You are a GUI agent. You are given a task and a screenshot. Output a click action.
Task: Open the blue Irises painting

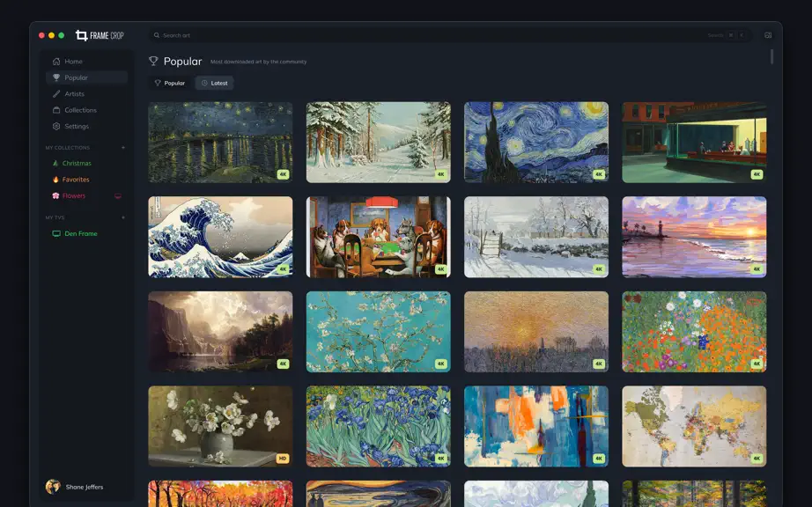[x=379, y=426]
